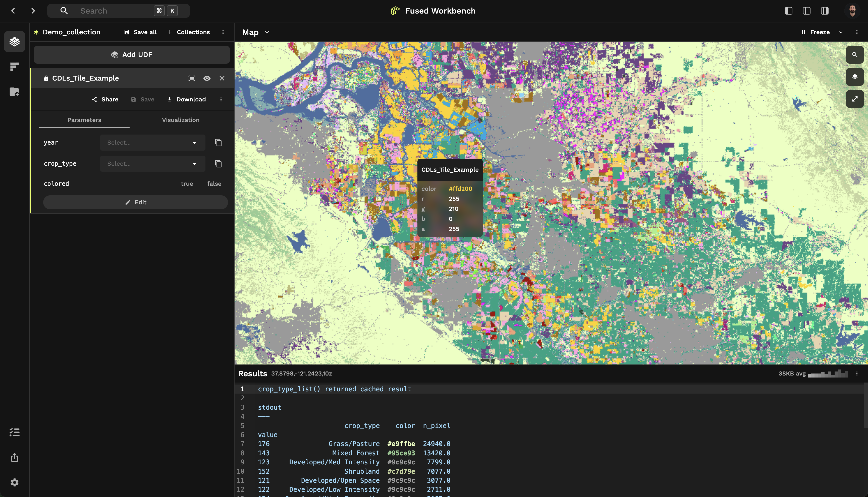Expand the Freeze options chevron
This screenshot has height=497, width=868.
[x=841, y=32]
